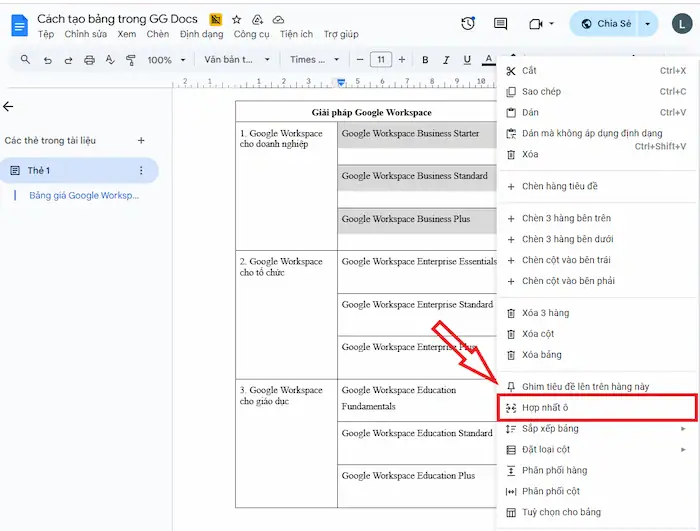
Task: Star this document with the star icon
Action: 237,19
